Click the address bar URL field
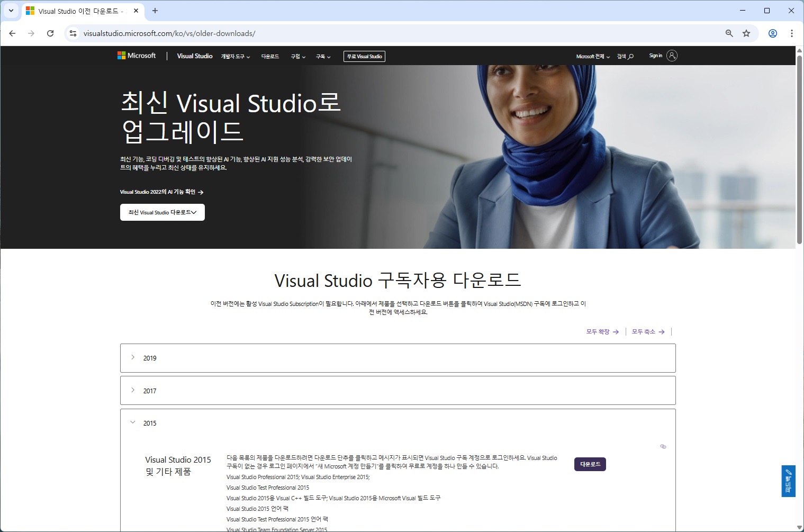804x532 pixels. click(397, 33)
